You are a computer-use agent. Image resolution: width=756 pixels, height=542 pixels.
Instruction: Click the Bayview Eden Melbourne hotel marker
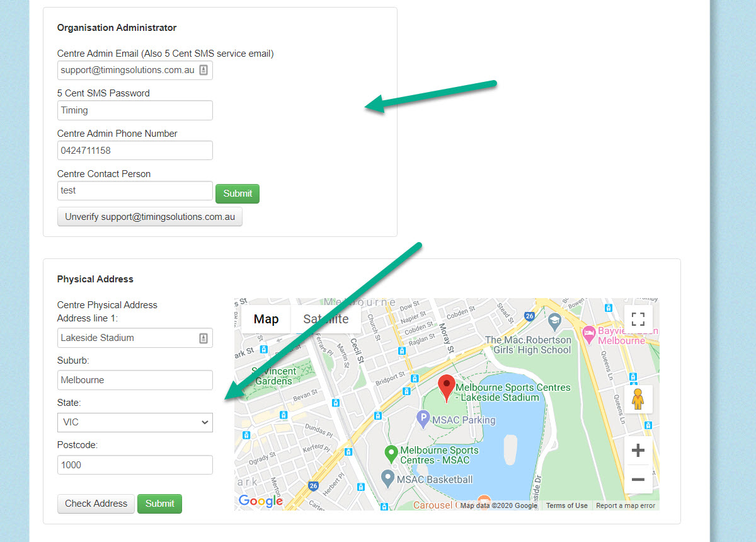589,335
